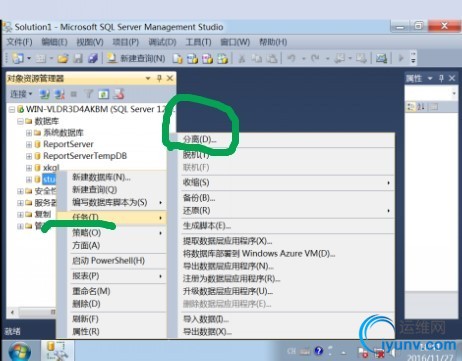462x361 pixels.
Task: Open dropdown arrow next to New Project icon
Action: click(x=29, y=59)
